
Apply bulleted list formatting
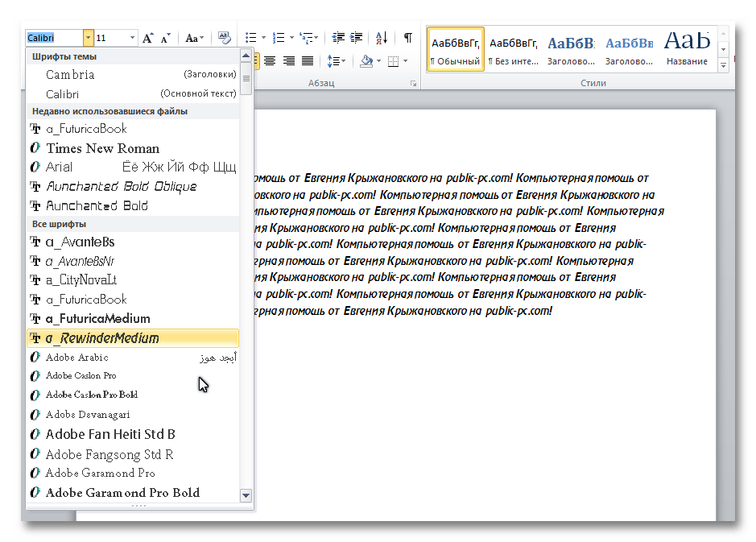coord(250,38)
